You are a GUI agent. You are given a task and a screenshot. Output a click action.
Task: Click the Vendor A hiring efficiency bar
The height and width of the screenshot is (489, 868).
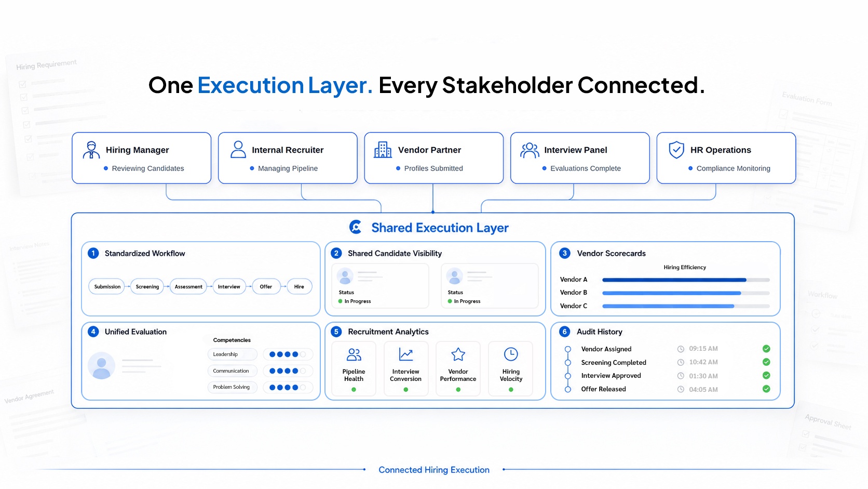(x=686, y=280)
